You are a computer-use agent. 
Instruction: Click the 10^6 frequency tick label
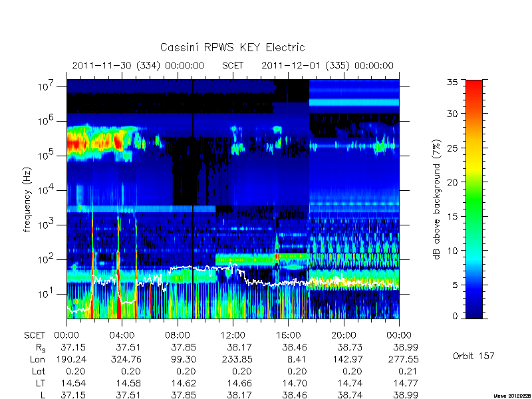(x=47, y=121)
